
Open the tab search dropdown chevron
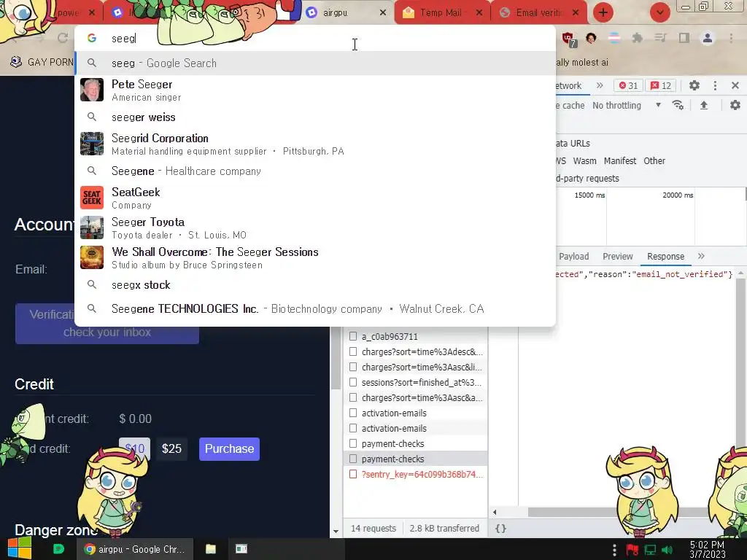659,12
